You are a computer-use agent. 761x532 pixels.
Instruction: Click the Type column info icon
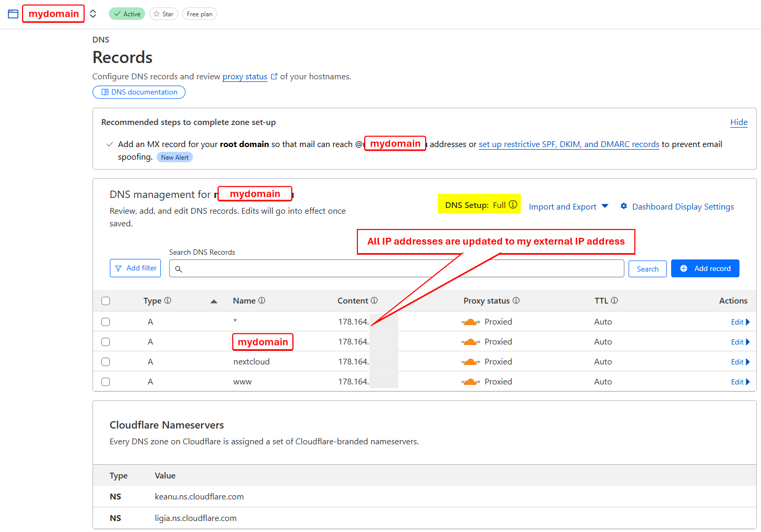click(168, 300)
